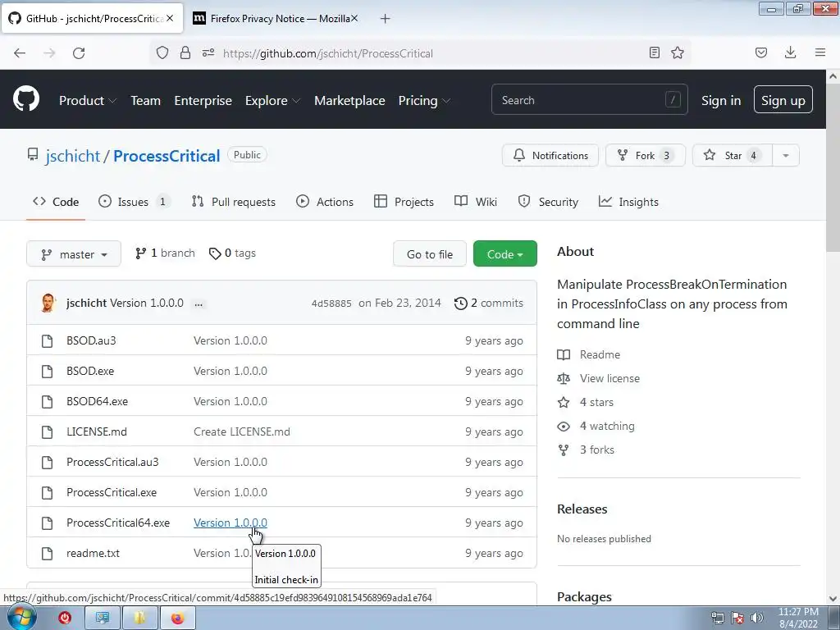Open Firefox downloads arrow icon
This screenshot has height=630, width=840.
pyautogui.click(x=790, y=52)
